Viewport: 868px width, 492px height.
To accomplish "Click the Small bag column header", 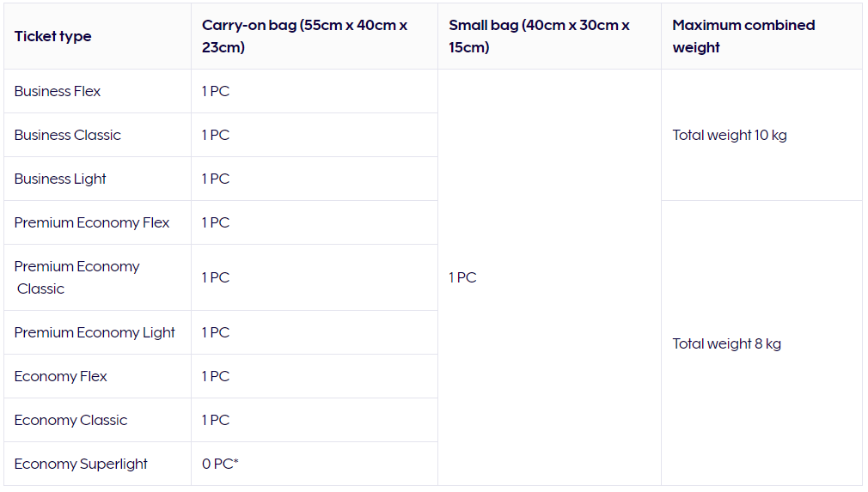I will pyautogui.click(x=539, y=37).
